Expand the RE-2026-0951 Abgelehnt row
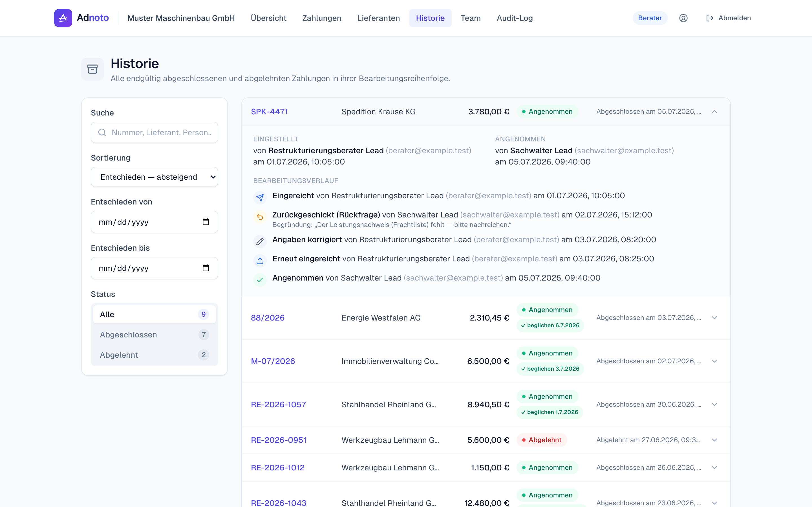The height and width of the screenshot is (507, 812). 714,440
